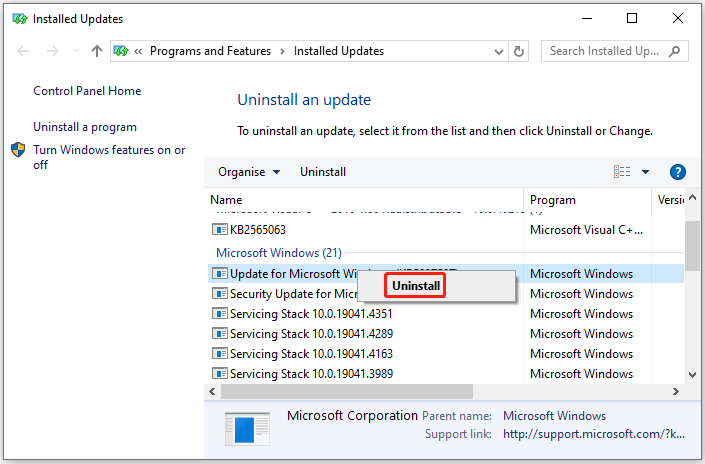Click icon beside Servicing Stack 10.0.19041.4351
The height and width of the screenshot is (464, 705).
(x=219, y=313)
